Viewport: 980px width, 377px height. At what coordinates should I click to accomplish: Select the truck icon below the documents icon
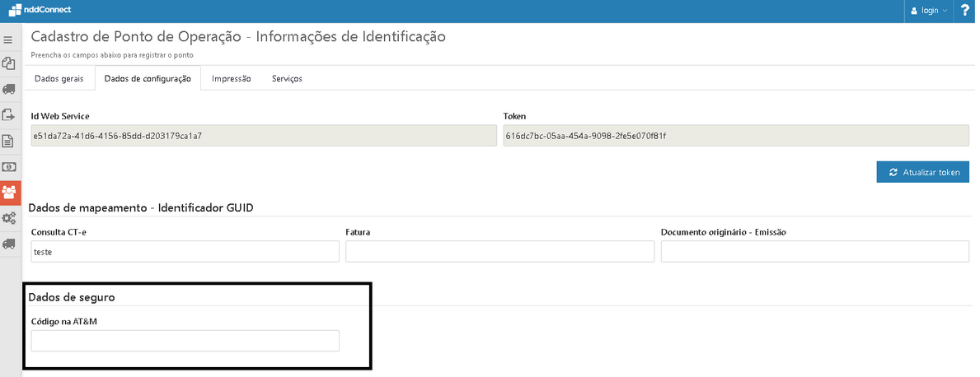8,89
